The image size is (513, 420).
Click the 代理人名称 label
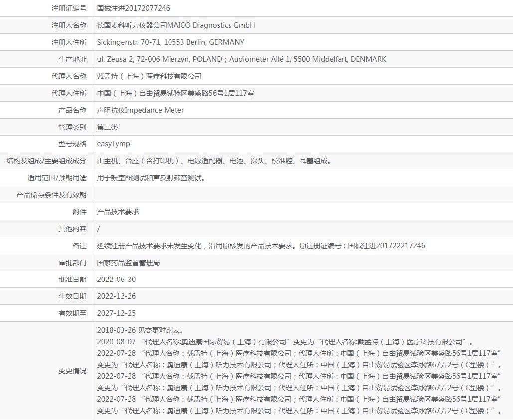[69, 77]
